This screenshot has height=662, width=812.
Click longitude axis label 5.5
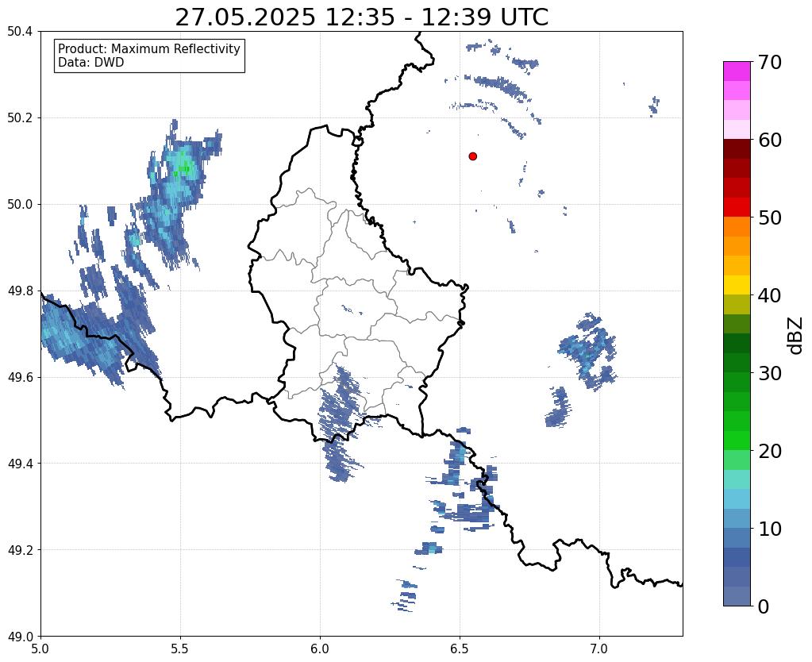coord(180,649)
